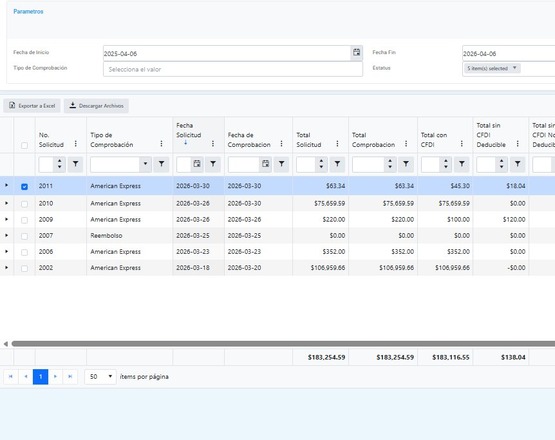Go to next page of results

55,377
